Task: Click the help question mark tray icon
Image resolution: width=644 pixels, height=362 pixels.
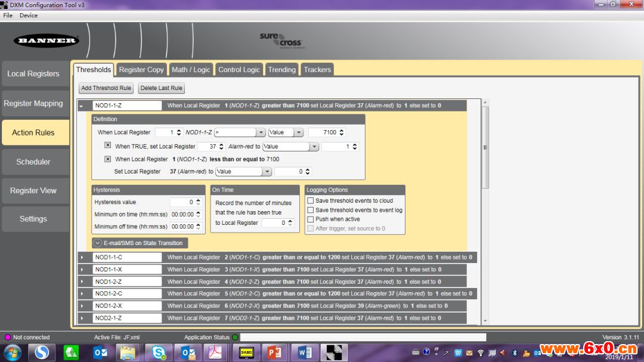Action: pos(426,352)
